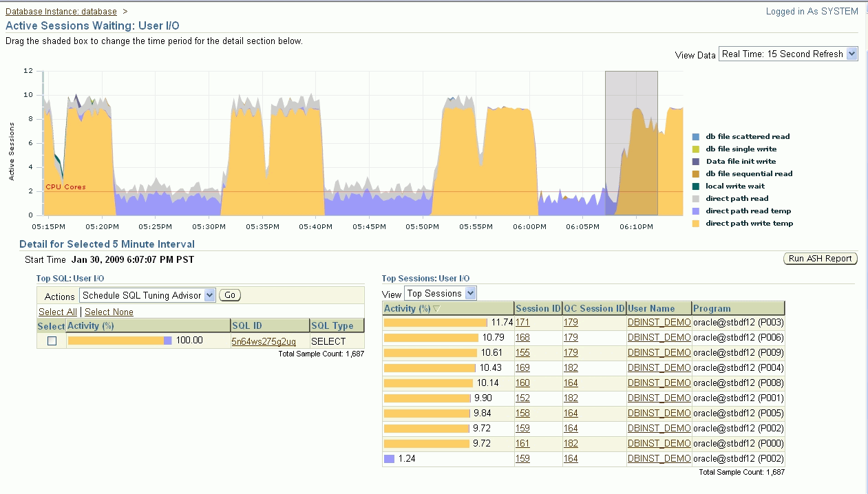Click the Run ASH Report button
The height and width of the screenshot is (494, 868).
(820, 258)
